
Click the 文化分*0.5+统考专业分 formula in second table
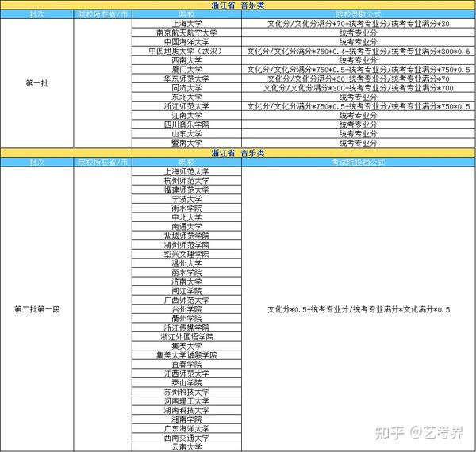(359, 309)
